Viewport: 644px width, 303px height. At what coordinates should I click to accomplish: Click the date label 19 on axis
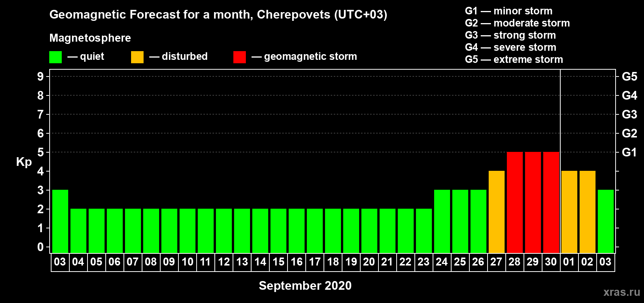coord(351,262)
